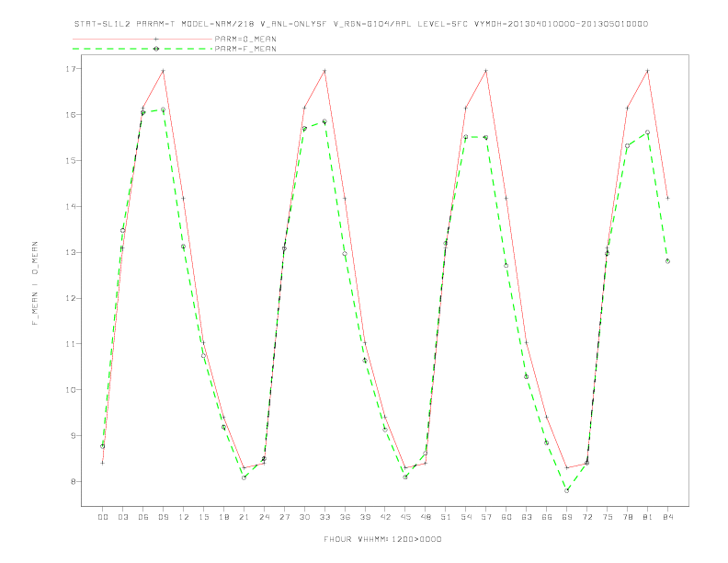Click the STAT=SL1L2 text in the title

pyautogui.click(x=102, y=24)
